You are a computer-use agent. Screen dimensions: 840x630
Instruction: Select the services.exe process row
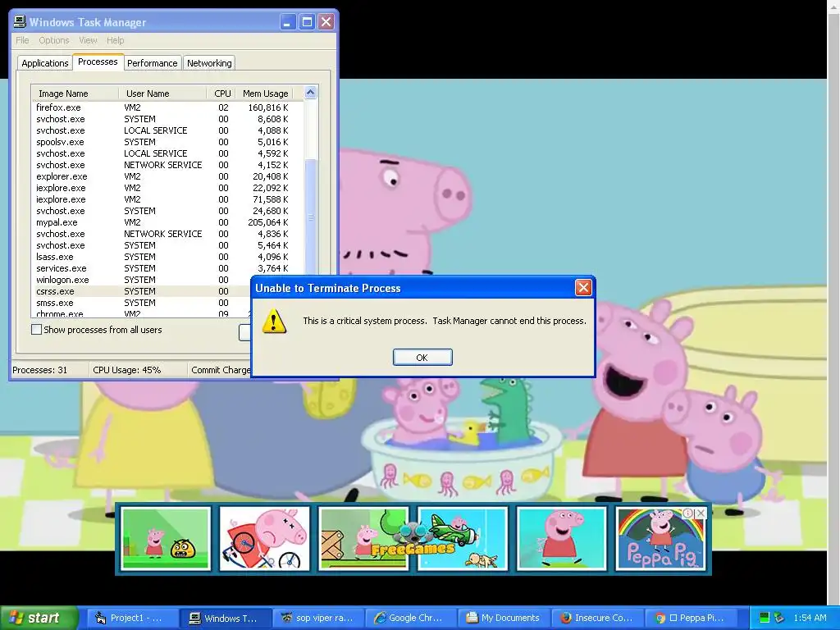[x=167, y=268]
